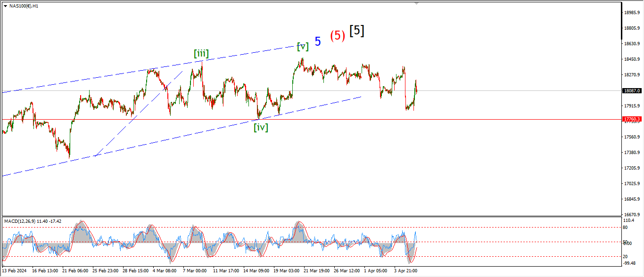Click the 3 Apr 21:00 time label
This screenshot has width=644, height=277.
click(x=405, y=271)
